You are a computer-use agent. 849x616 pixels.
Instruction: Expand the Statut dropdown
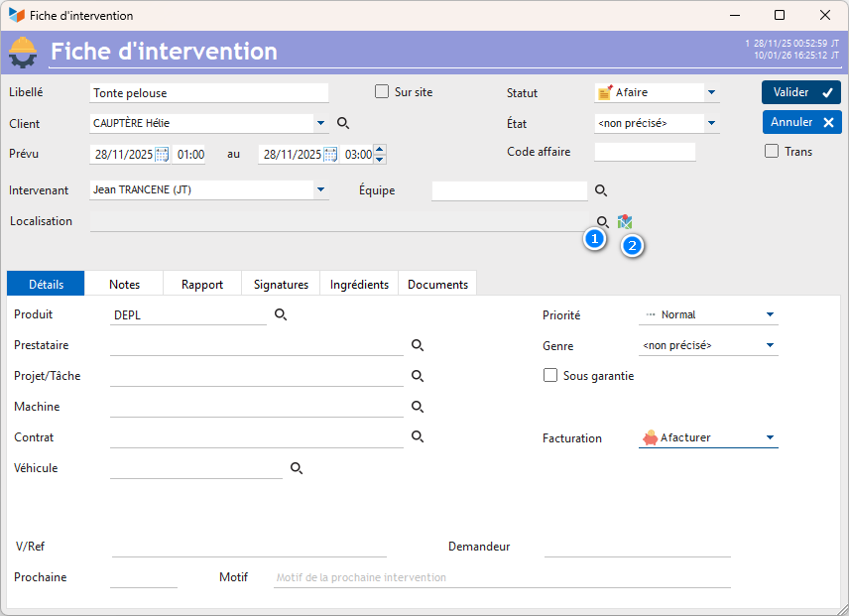(x=711, y=92)
